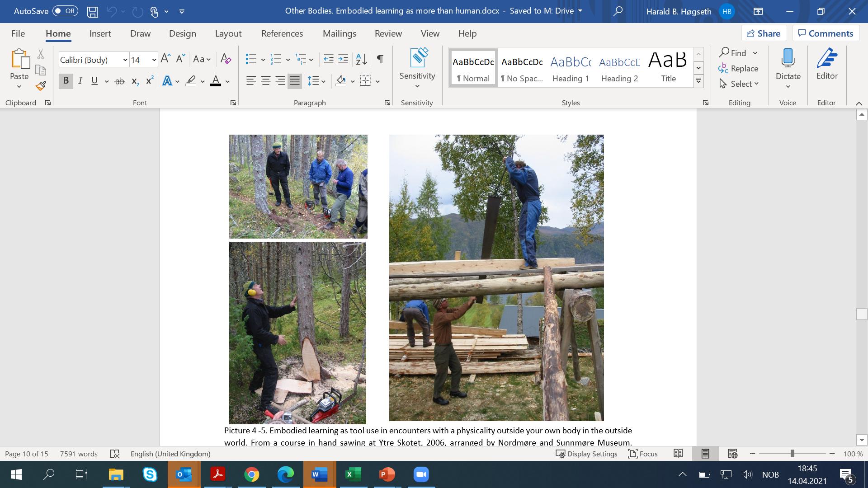868x488 pixels.
Task: Click the Format Painter brush icon
Action: point(41,85)
